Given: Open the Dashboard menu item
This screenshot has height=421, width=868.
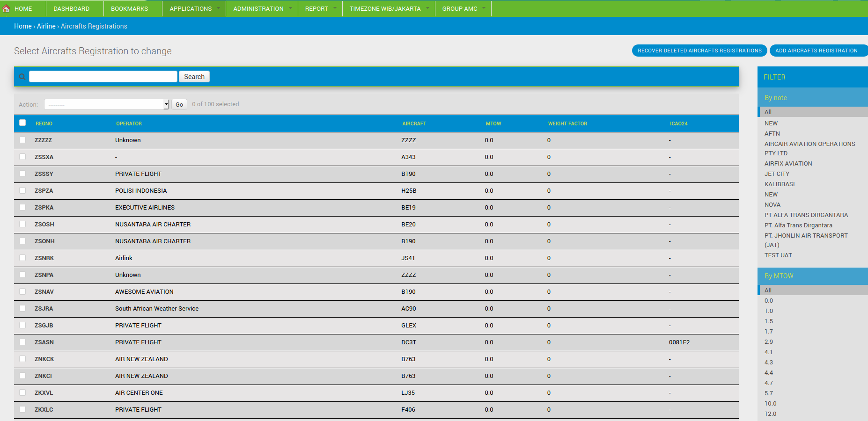Looking at the screenshot, I should point(72,8).
